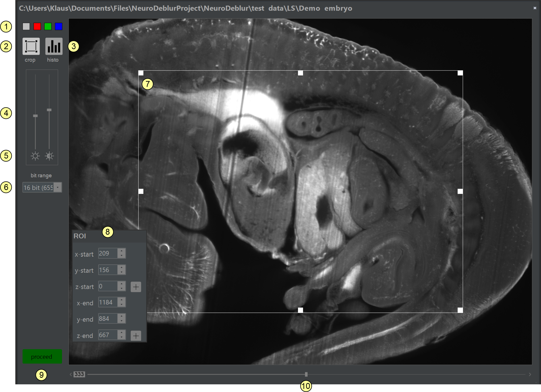Click the brightness sun icon
Screen dimensions: 541x392
coord(35,156)
